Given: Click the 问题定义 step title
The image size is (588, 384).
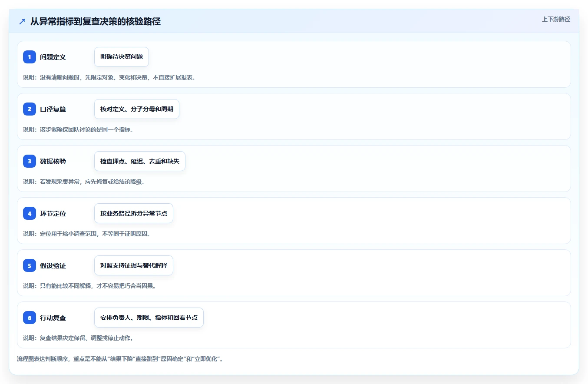Looking at the screenshot, I should point(53,57).
